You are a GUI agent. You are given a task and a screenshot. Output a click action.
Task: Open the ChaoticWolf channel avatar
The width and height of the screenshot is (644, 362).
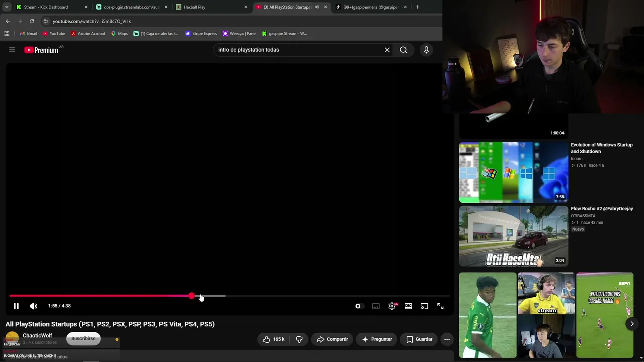12,338
